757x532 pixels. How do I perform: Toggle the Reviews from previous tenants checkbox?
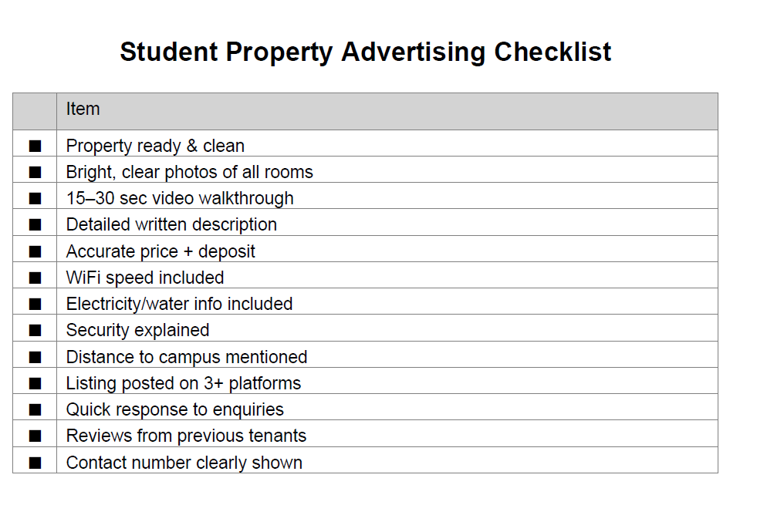[35, 436]
